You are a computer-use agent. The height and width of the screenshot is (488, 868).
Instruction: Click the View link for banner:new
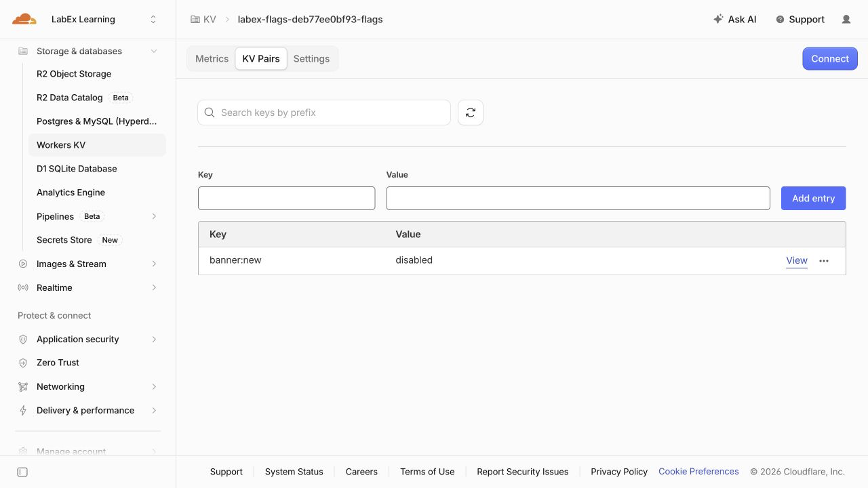[797, 260]
